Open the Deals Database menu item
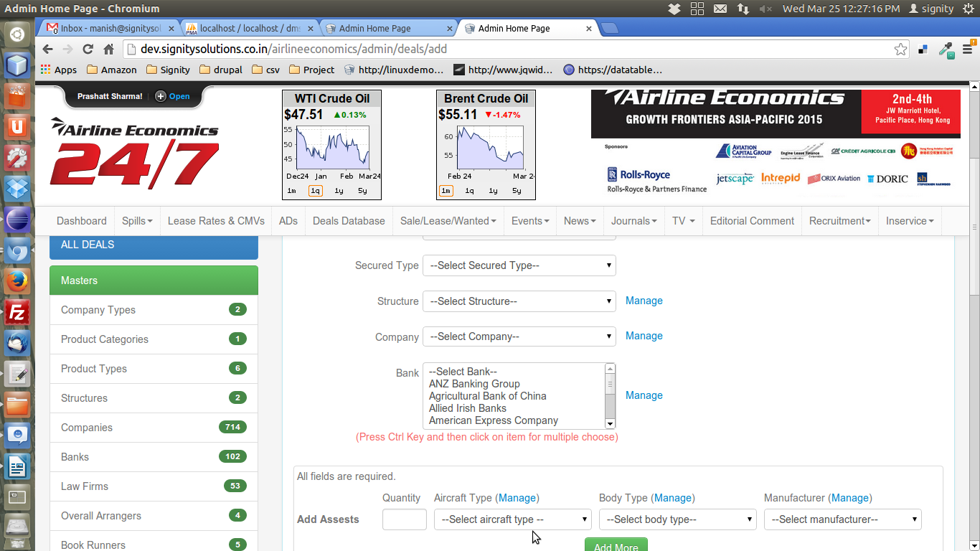This screenshot has width=980, height=551. tap(349, 221)
